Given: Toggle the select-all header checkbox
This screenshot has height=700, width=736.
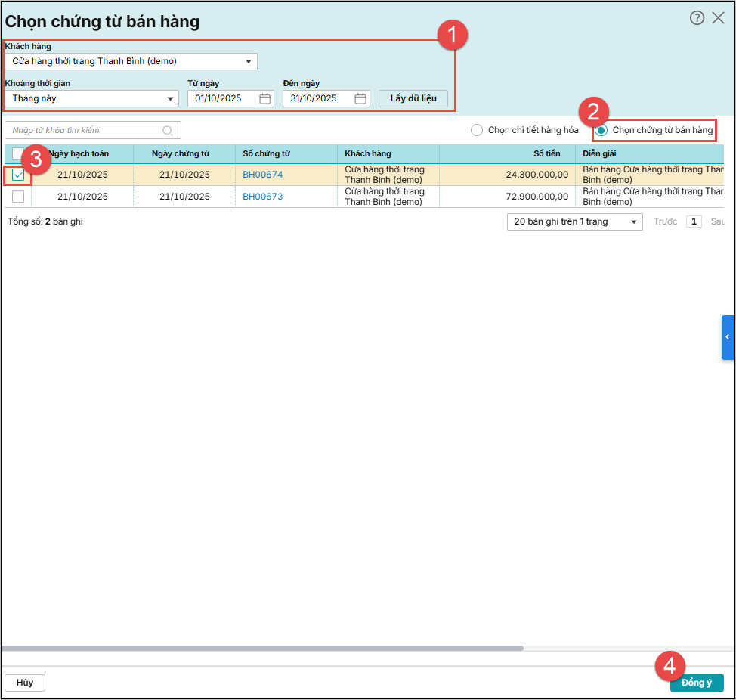Looking at the screenshot, I should [x=17, y=153].
